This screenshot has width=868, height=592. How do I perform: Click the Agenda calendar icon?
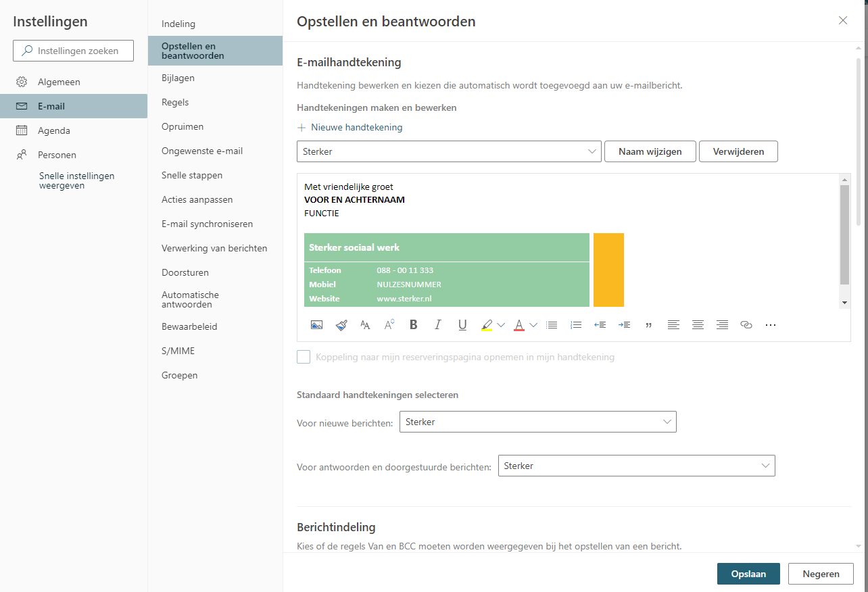[x=22, y=130]
